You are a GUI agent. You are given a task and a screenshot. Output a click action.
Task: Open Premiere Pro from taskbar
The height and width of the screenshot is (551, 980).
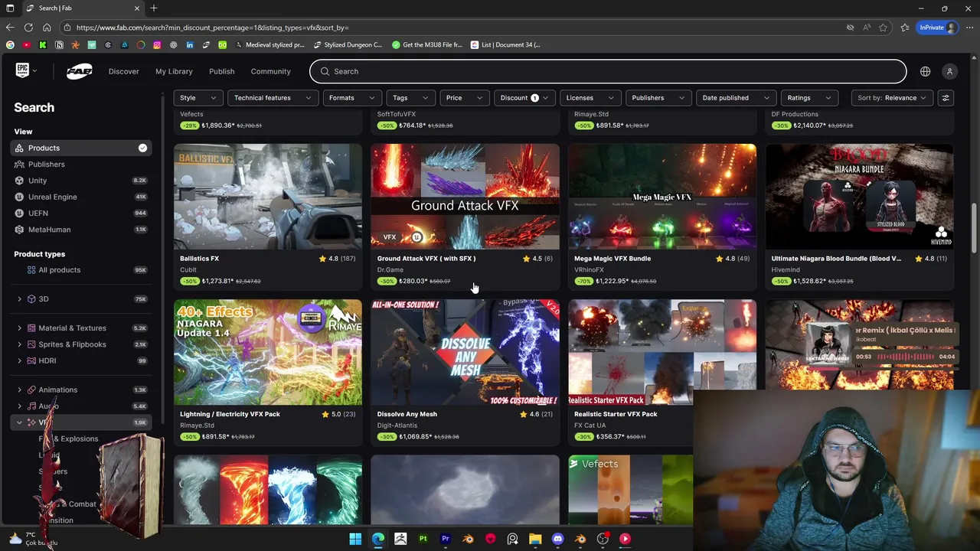pyautogui.click(x=446, y=539)
